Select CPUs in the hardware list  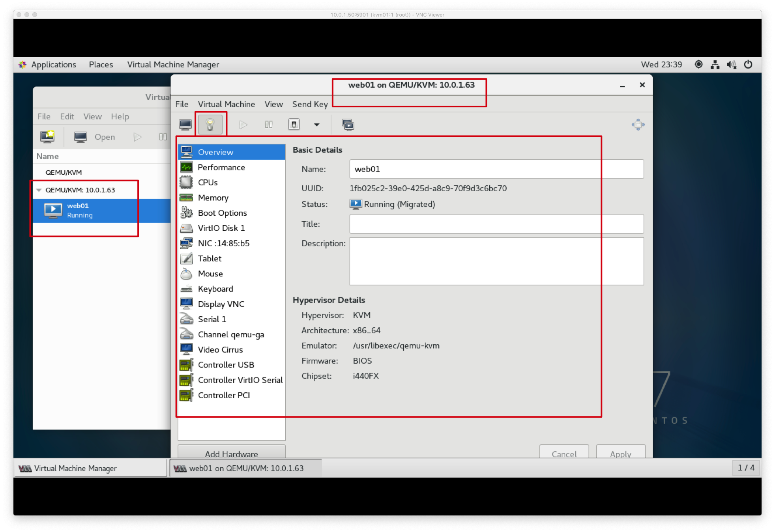(232, 182)
